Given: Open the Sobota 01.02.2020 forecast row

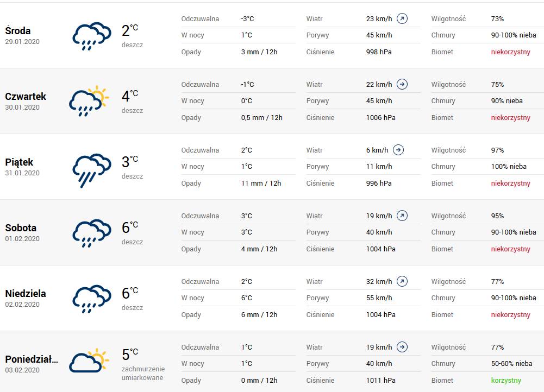Looking at the screenshot, I should [x=272, y=232].
